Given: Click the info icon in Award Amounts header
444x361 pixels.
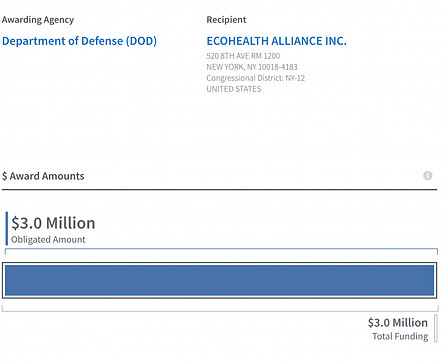Looking at the screenshot, I should 427,175.
